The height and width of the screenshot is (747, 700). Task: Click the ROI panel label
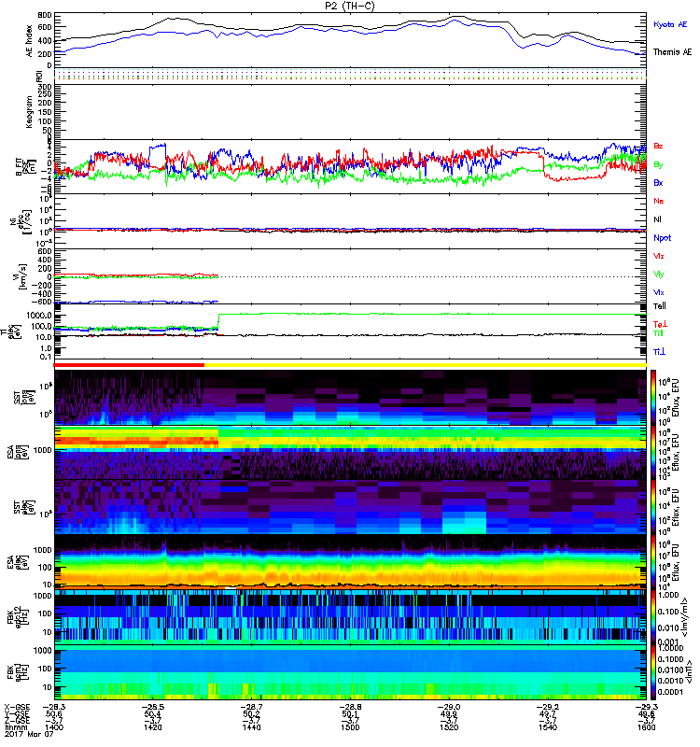[x=39, y=76]
